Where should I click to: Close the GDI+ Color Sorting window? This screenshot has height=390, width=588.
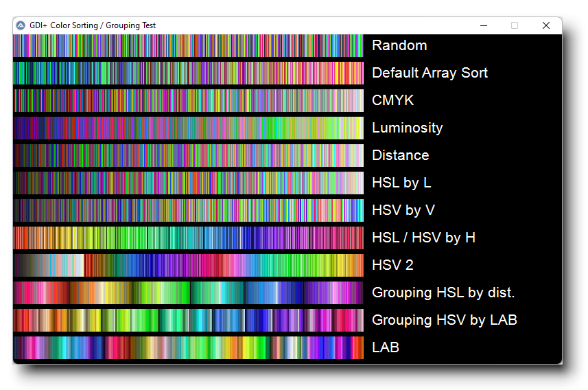(x=545, y=25)
